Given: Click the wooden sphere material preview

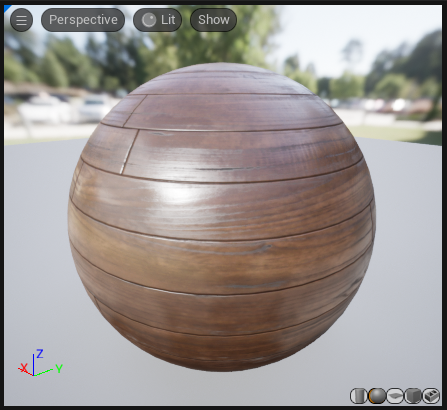Looking at the screenshot, I should (222, 217).
